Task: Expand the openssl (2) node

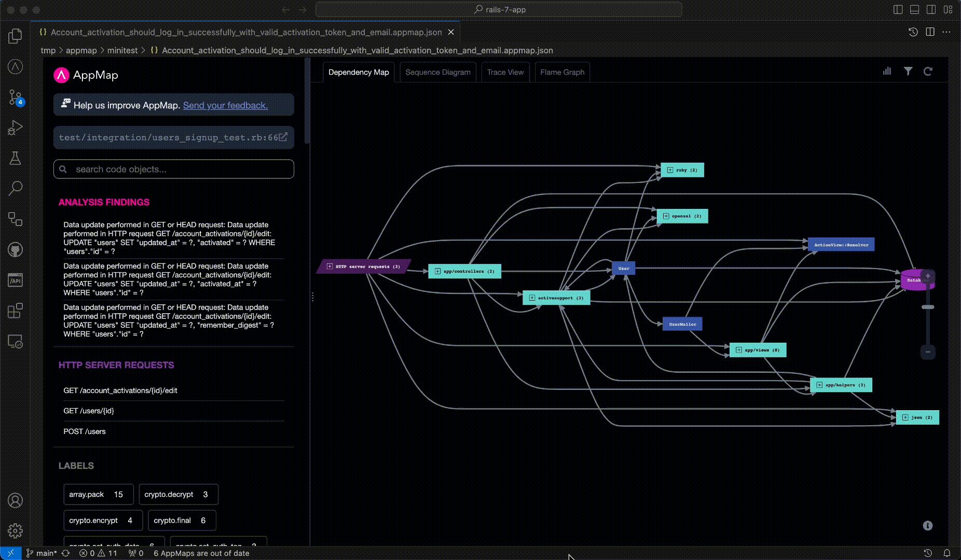Action: point(666,216)
